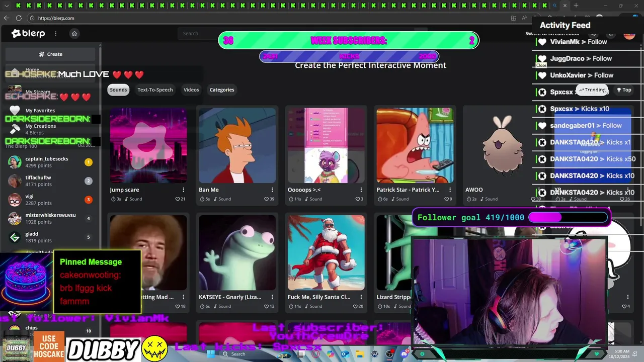The image size is (644, 362).
Task: Open the Silly Santa options menu
Action: pos(361,297)
